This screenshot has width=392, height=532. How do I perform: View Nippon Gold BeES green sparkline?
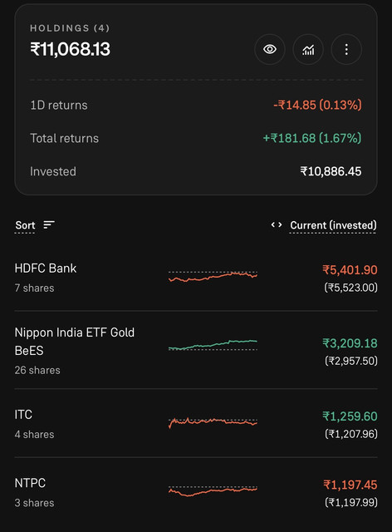(x=213, y=345)
